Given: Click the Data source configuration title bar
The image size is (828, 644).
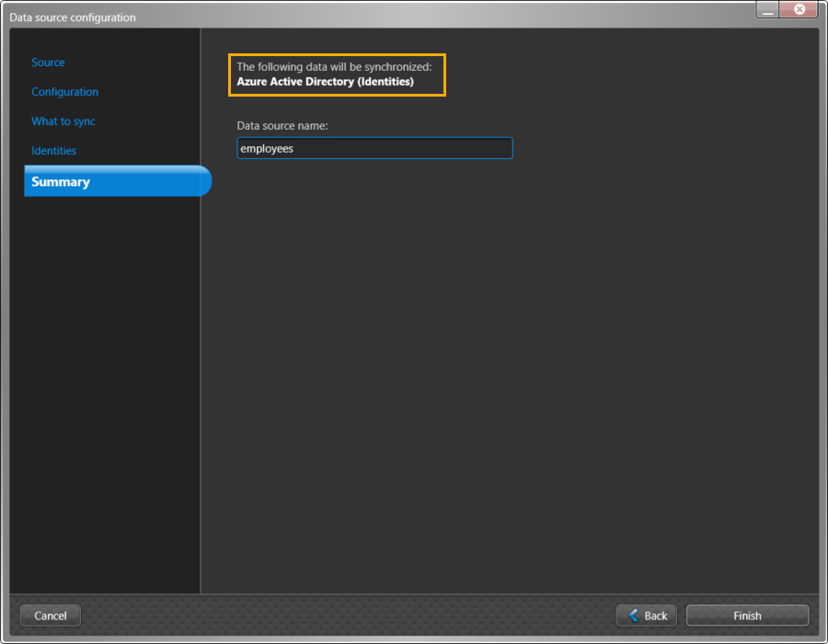Looking at the screenshot, I should coord(368,17).
